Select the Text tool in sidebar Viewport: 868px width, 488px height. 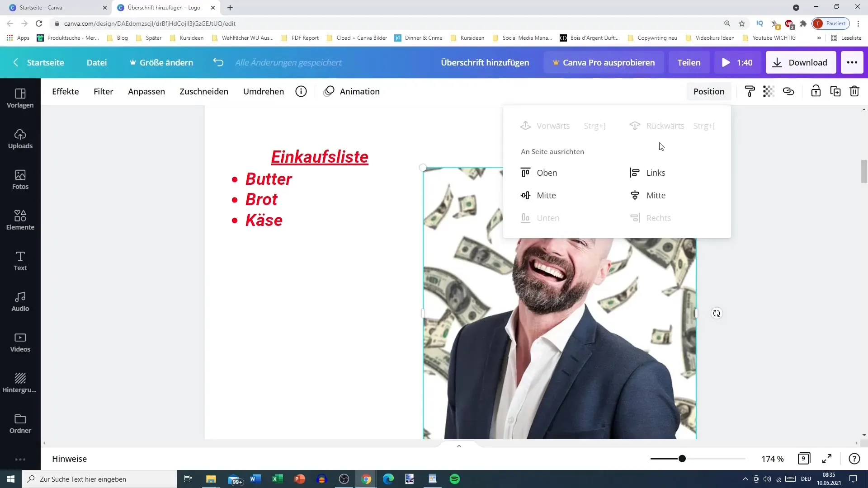pos(20,260)
